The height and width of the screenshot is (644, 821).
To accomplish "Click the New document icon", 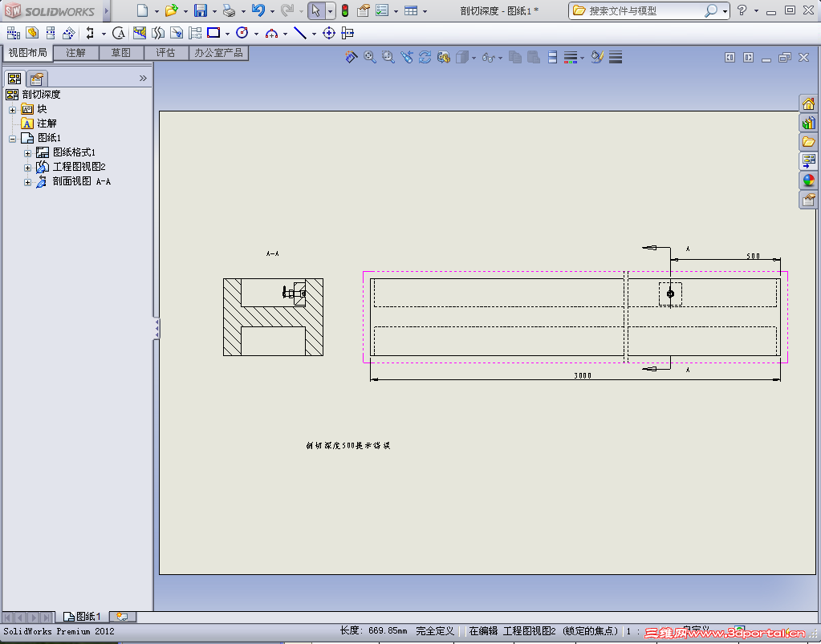I will pyautogui.click(x=142, y=10).
